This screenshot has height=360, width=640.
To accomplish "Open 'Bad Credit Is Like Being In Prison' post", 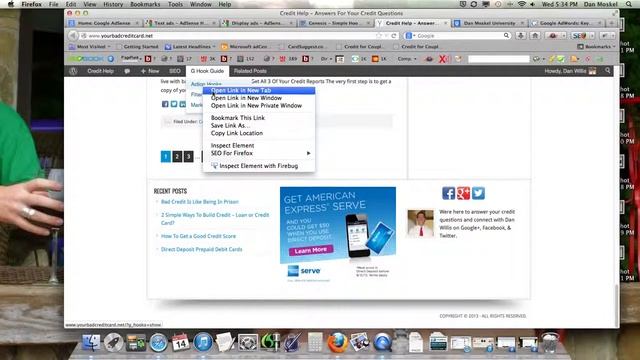I will click(x=200, y=202).
